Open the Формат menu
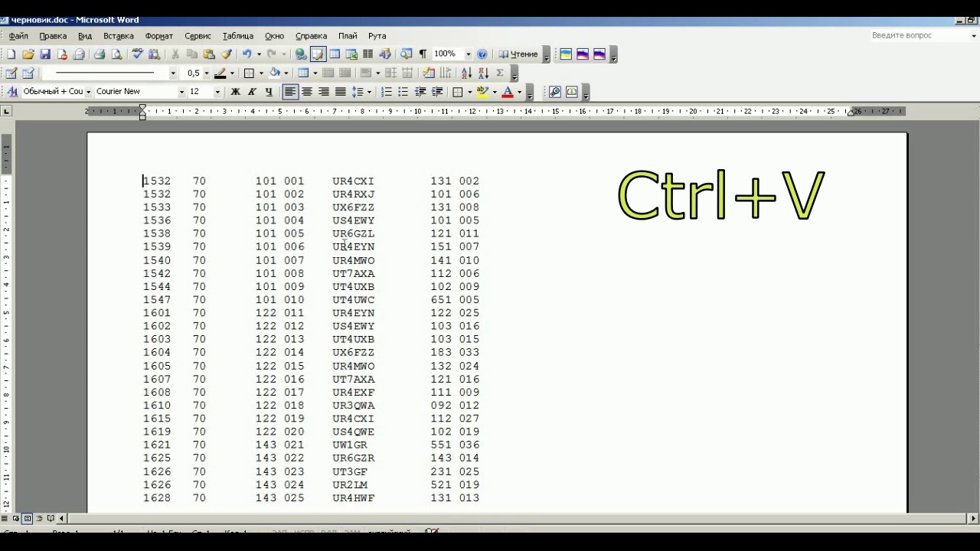This screenshot has height=551, width=980. click(x=159, y=36)
